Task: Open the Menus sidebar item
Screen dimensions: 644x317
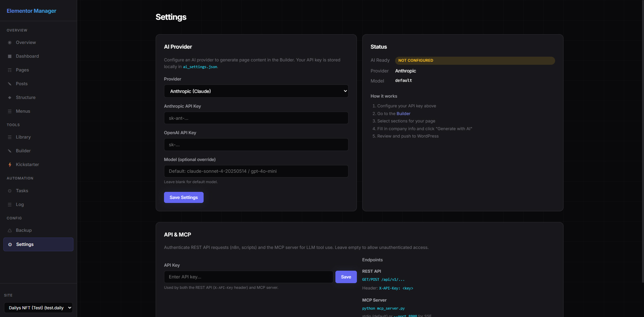Action: click(23, 111)
